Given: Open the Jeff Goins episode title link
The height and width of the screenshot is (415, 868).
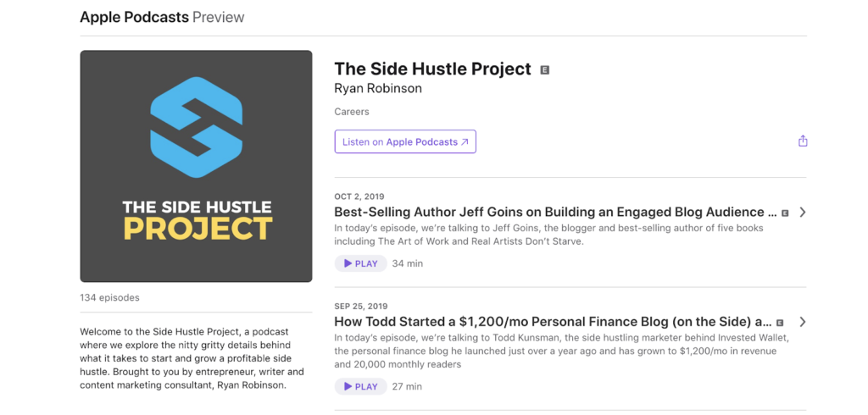Looking at the screenshot, I should pos(555,212).
